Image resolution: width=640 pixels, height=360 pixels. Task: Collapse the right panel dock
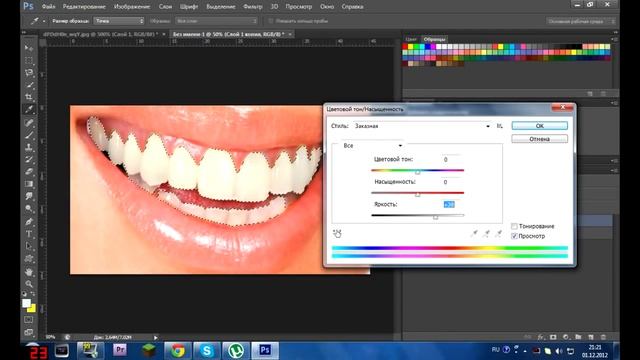616,31
